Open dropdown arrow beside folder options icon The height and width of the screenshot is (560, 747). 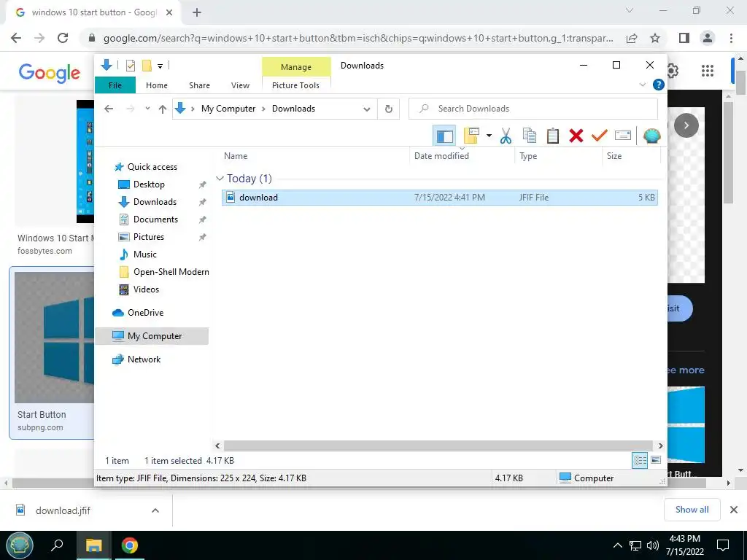489,136
